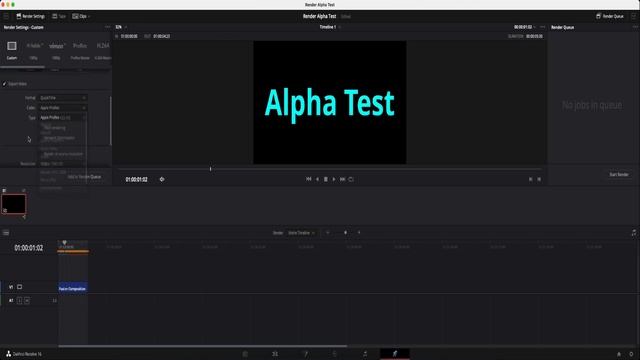Open the Resolution dropdown
Viewport: 640px width, 360px height.
[62, 164]
